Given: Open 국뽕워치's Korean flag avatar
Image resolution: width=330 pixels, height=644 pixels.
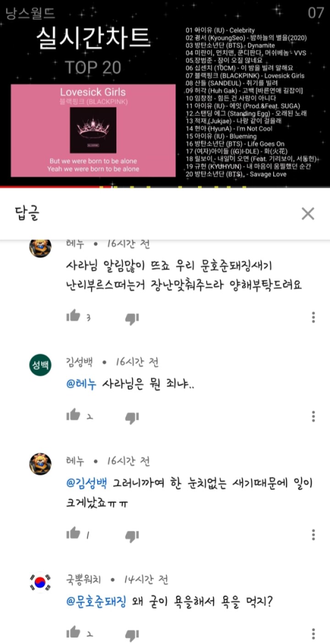Looking at the screenshot, I should pos(40,583).
